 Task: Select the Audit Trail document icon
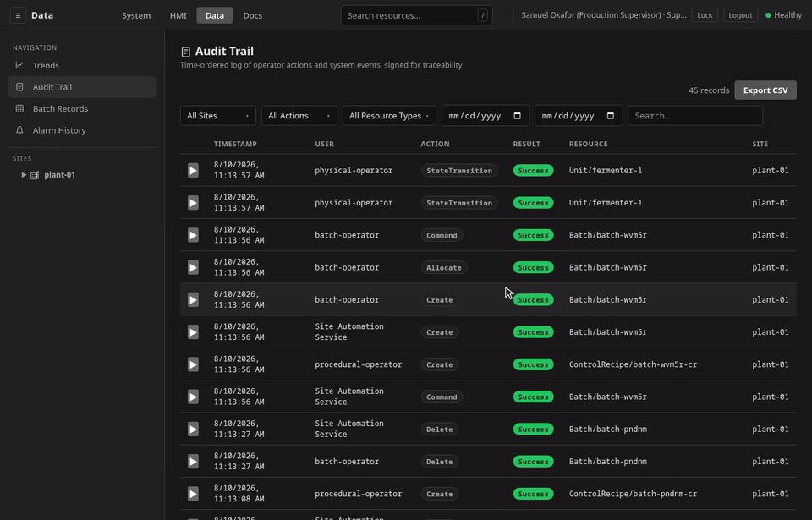(x=19, y=87)
